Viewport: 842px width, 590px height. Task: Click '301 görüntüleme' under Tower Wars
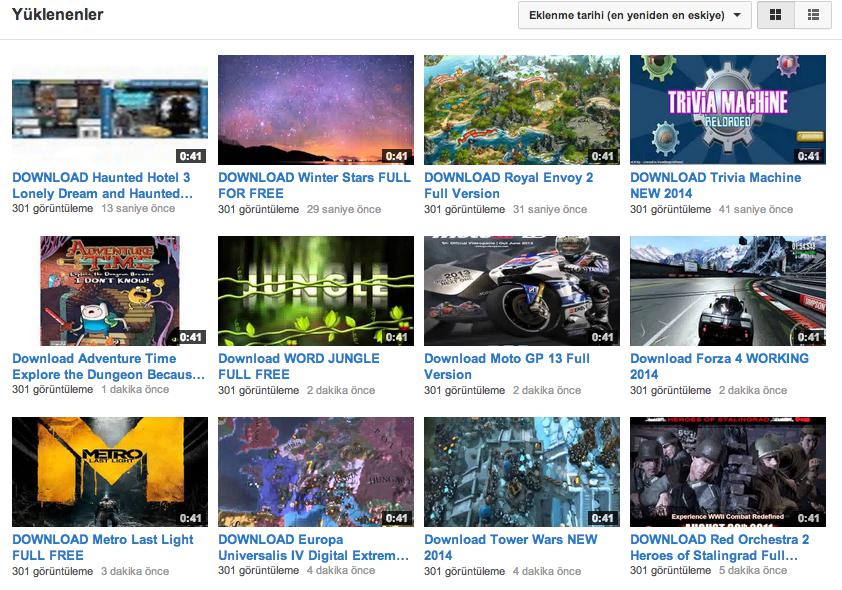tap(464, 571)
